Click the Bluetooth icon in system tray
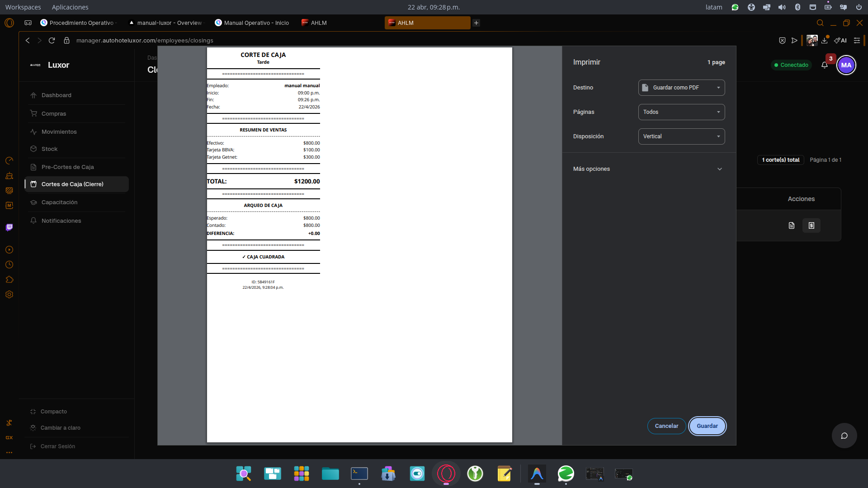Screen dimensions: 868x488 pos(797,7)
